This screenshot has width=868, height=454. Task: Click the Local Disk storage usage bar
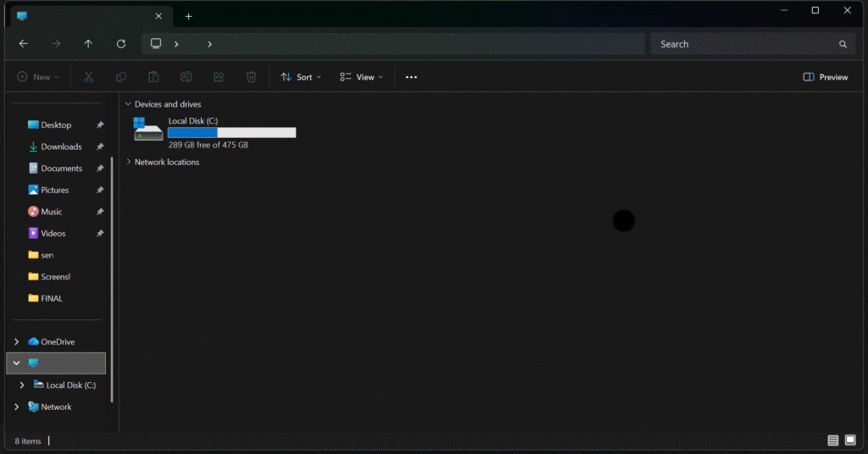232,133
